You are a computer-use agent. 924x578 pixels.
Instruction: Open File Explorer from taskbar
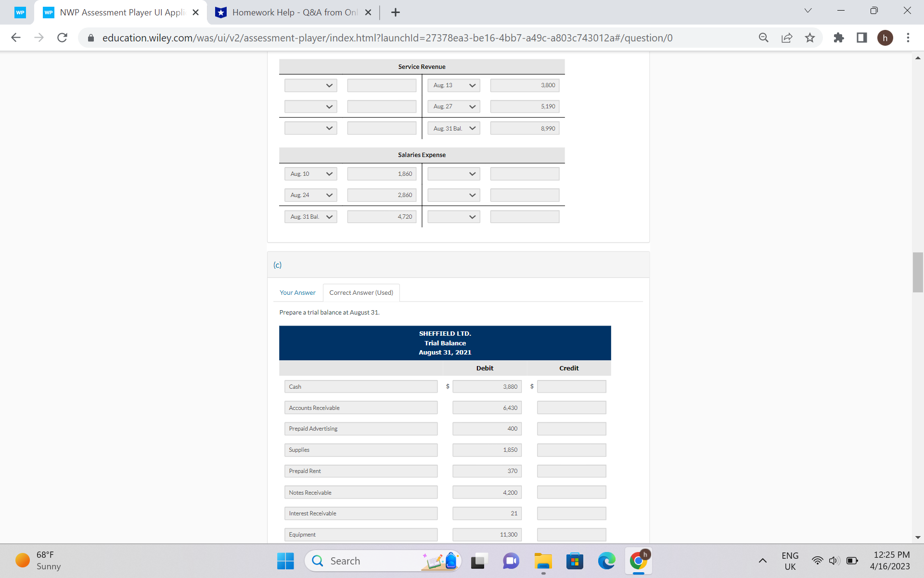click(x=543, y=561)
